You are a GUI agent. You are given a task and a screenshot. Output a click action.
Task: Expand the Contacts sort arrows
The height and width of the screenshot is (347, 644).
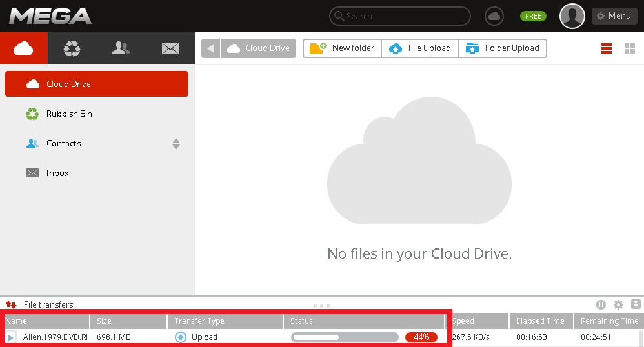(176, 144)
